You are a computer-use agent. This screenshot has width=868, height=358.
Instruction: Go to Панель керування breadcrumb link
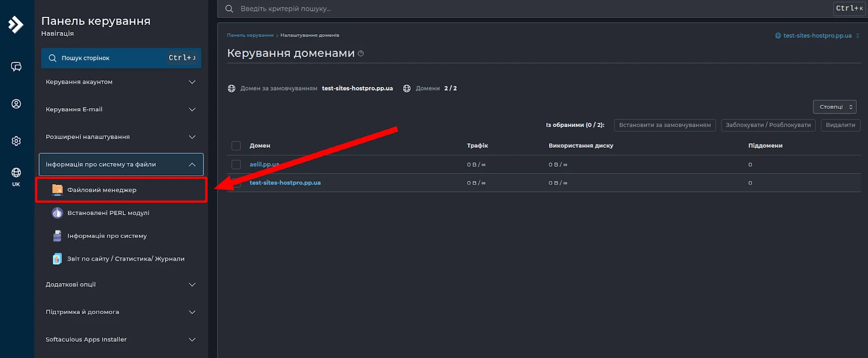click(250, 35)
